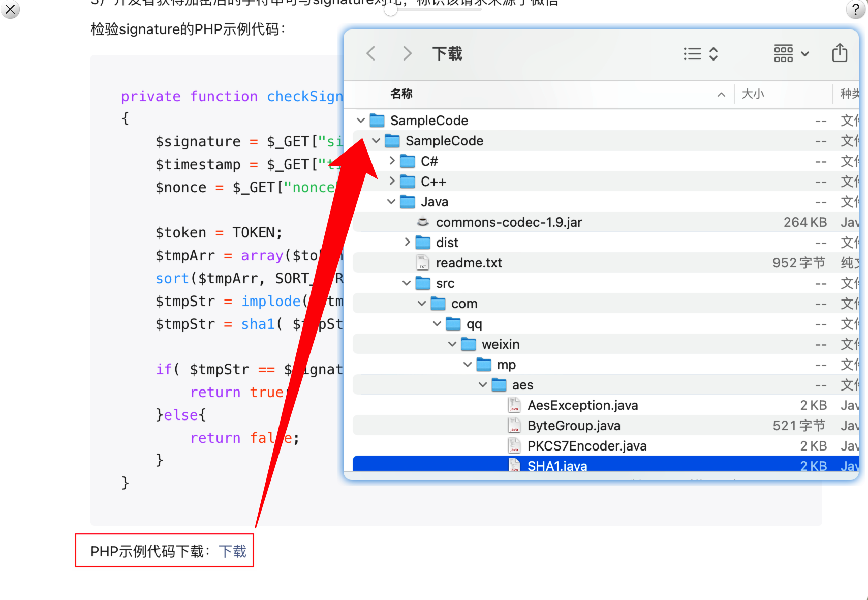Click the ByteGroup.java file name

point(574,426)
